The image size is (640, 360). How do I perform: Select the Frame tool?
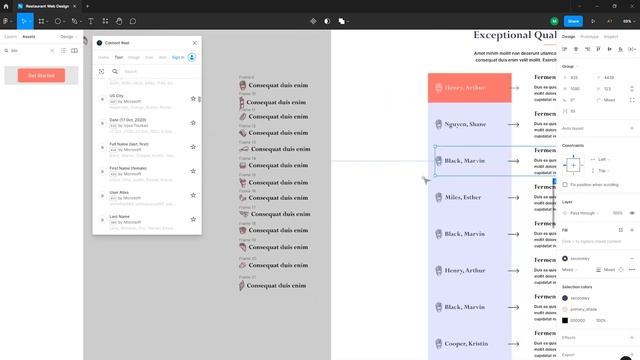(x=41, y=21)
